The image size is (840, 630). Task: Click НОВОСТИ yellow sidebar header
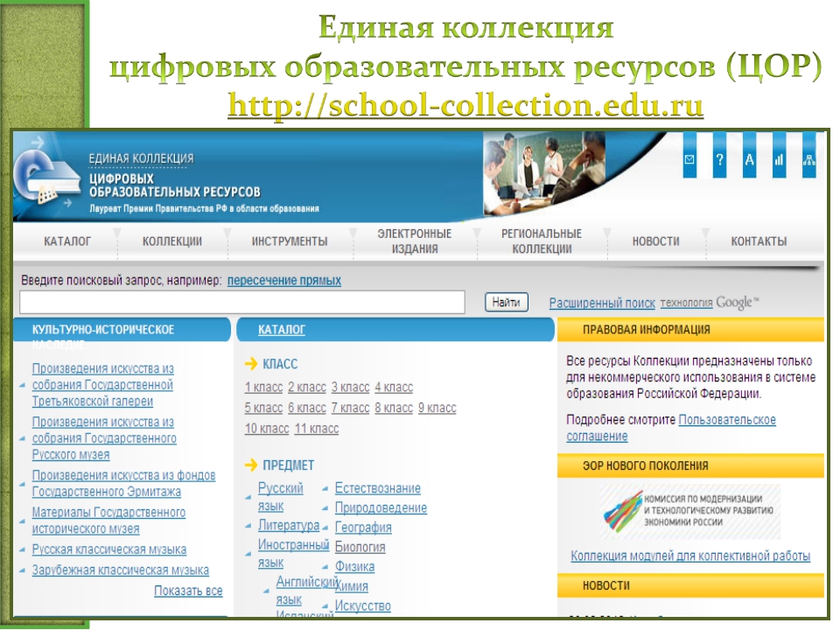click(690, 586)
